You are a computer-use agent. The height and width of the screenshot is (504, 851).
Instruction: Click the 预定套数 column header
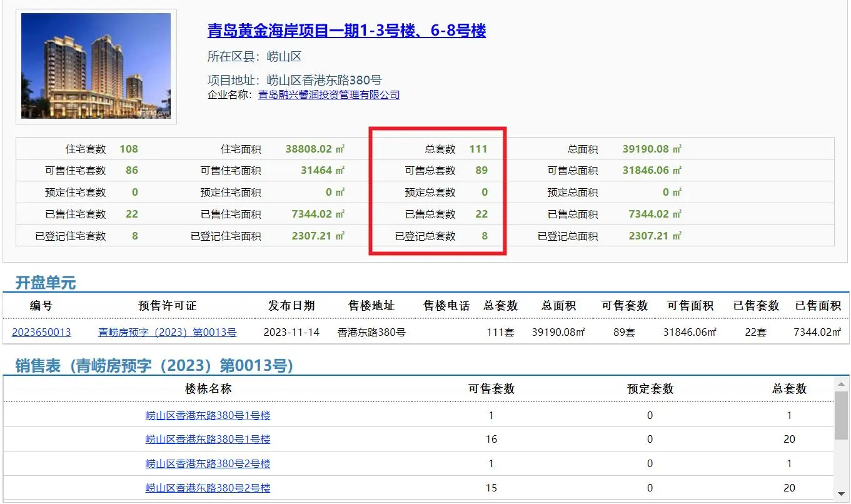[650, 388]
